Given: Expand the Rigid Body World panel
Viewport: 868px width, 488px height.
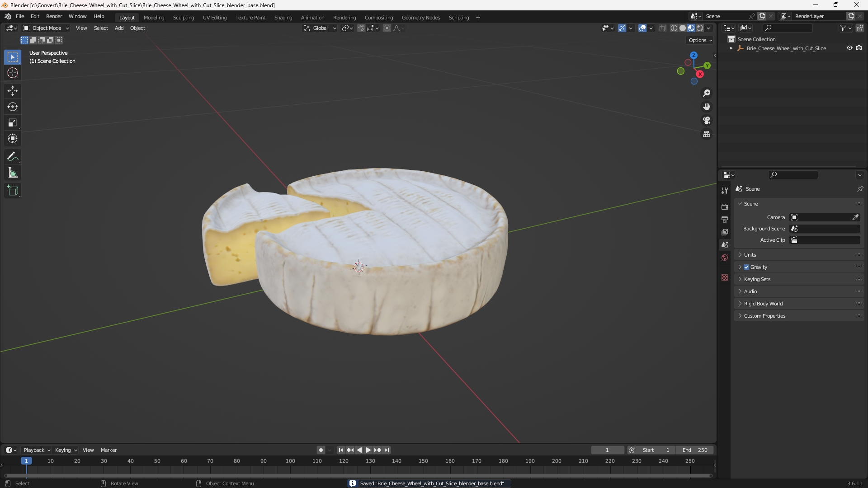Looking at the screenshot, I should point(799,304).
